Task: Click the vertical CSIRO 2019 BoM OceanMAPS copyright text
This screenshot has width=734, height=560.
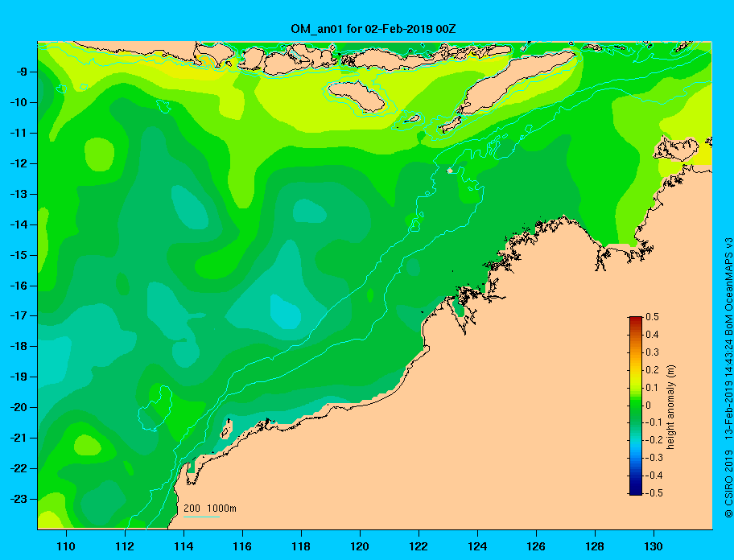Action: pos(728,378)
